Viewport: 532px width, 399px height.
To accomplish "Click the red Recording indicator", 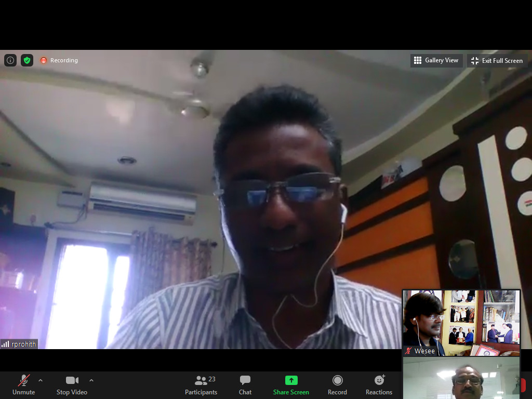I will point(59,60).
